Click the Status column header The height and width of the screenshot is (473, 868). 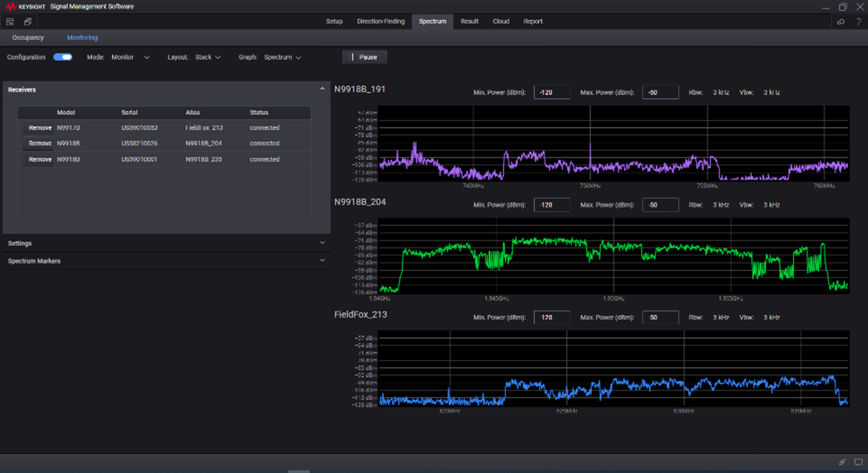click(x=259, y=112)
